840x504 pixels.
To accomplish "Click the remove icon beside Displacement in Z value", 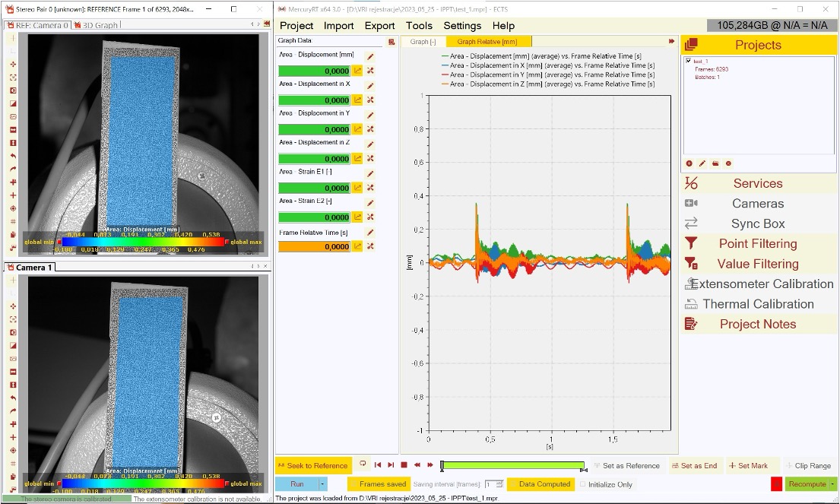I will 370,159.
